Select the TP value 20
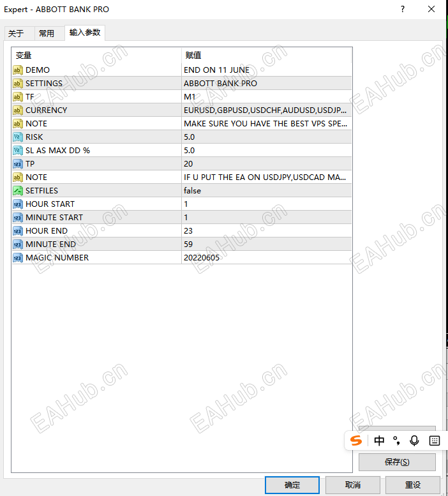 coord(188,164)
